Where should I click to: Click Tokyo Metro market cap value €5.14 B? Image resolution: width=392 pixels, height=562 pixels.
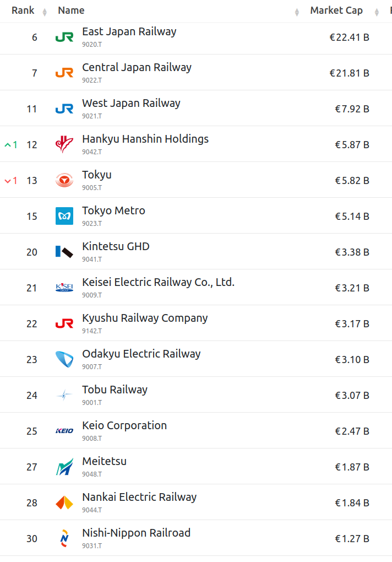[x=352, y=216]
